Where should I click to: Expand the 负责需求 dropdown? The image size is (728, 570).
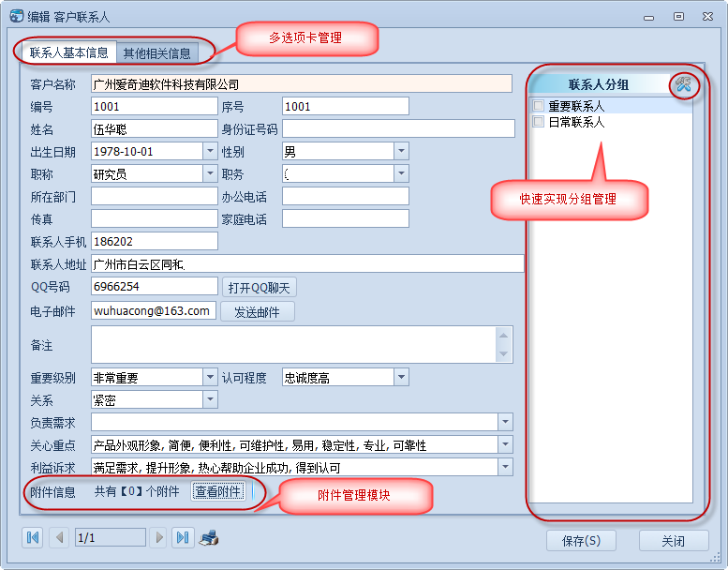tap(506, 422)
